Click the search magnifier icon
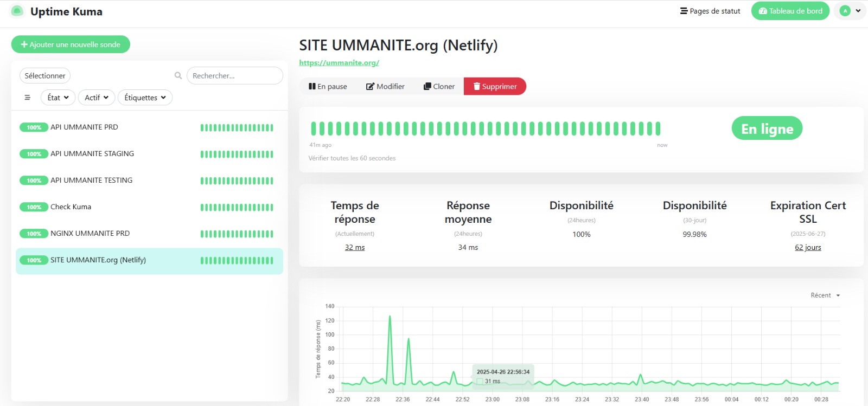The height and width of the screenshot is (406, 868). tap(178, 76)
